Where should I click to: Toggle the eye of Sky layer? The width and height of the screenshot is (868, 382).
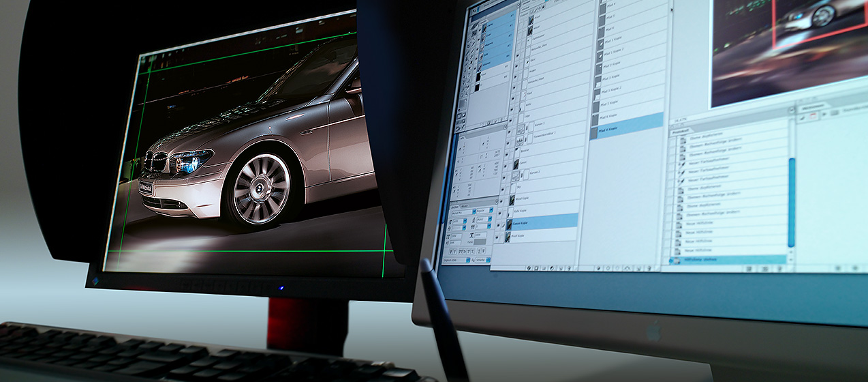[503, 188]
